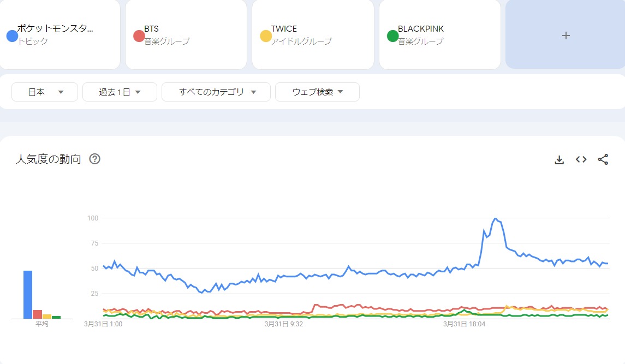Image resolution: width=625 pixels, height=364 pixels.
Task: Add a comparison term with plus
Action: point(566,35)
